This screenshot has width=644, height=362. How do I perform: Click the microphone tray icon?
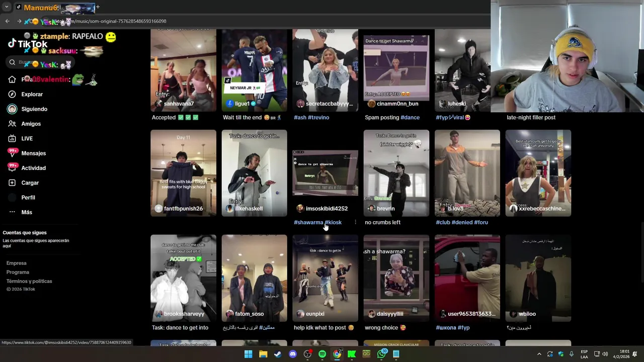pos(572,354)
